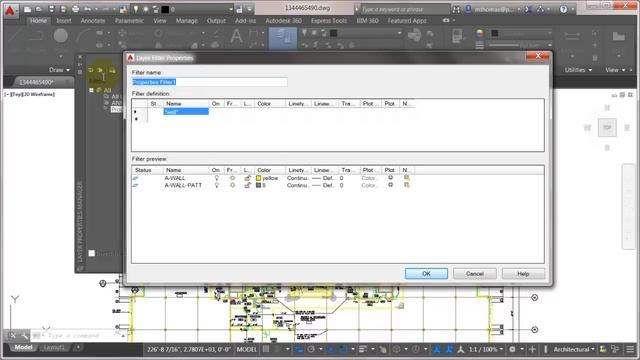Click the status icon of A-WALL-PATT row
The height and width of the screenshot is (360, 640).
tap(136, 185)
